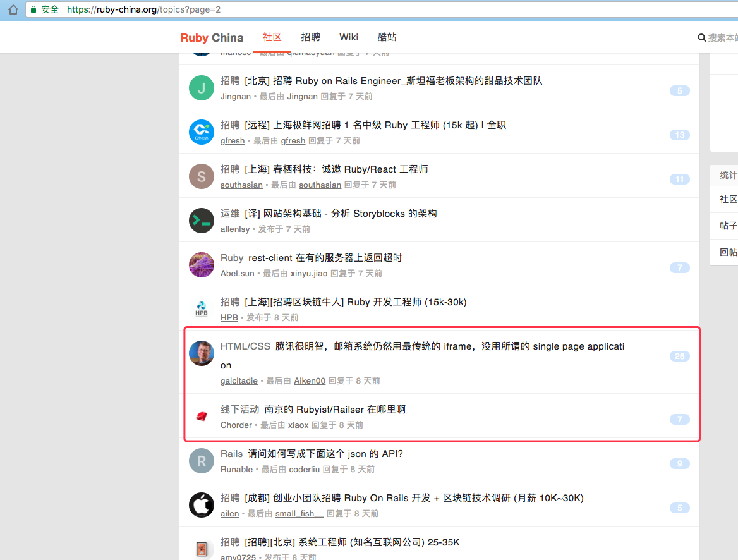Open Abel.sun's purple flower avatar
Viewport: 738px width, 560px height.
tap(202, 265)
